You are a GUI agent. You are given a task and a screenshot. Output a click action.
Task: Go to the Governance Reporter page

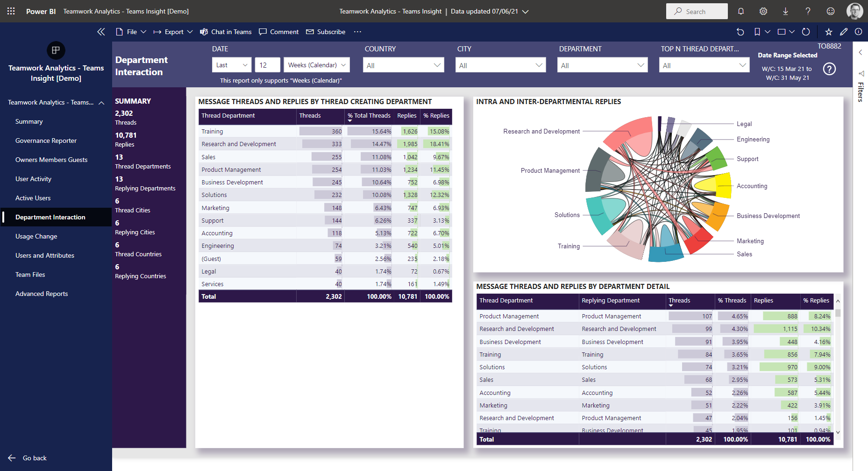(46, 141)
